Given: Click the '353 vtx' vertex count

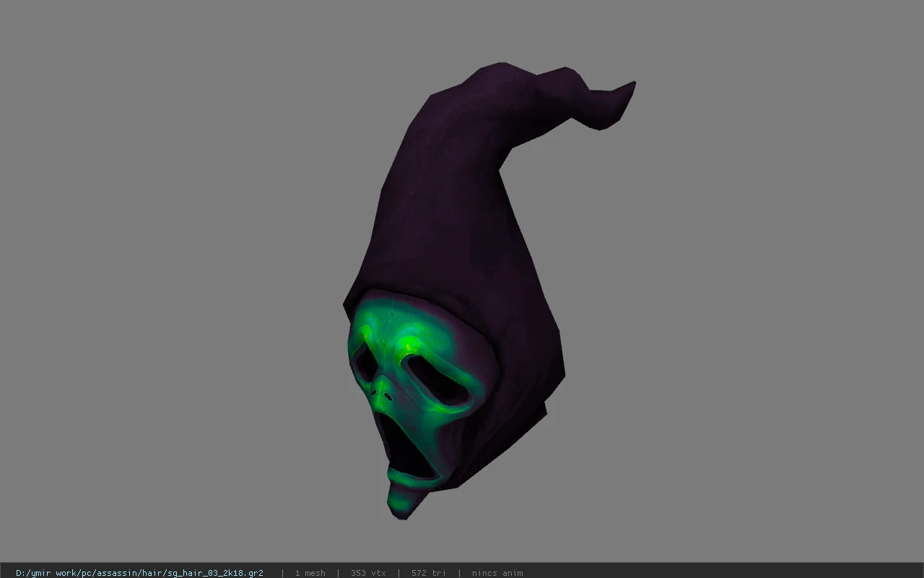Looking at the screenshot, I should [x=368, y=573].
